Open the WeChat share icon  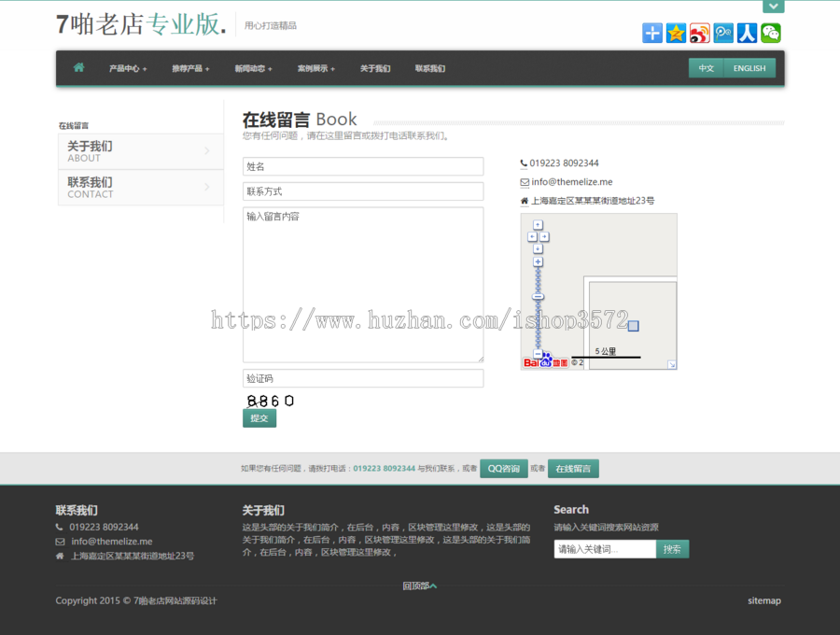point(770,33)
